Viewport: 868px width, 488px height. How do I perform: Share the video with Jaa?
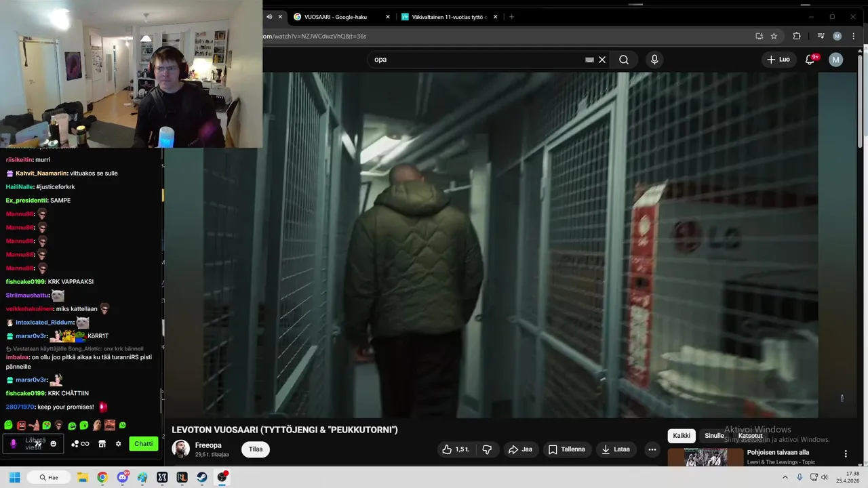(x=520, y=449)
